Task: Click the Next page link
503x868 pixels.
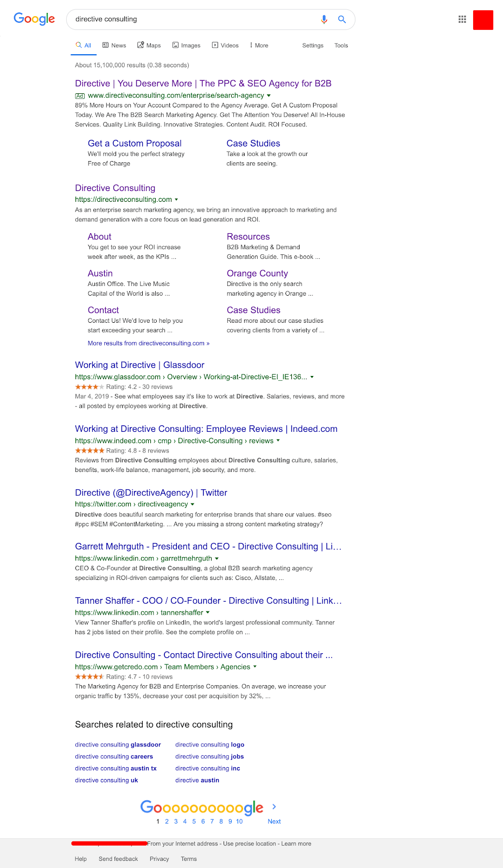Action: click(x=274, y=821)
